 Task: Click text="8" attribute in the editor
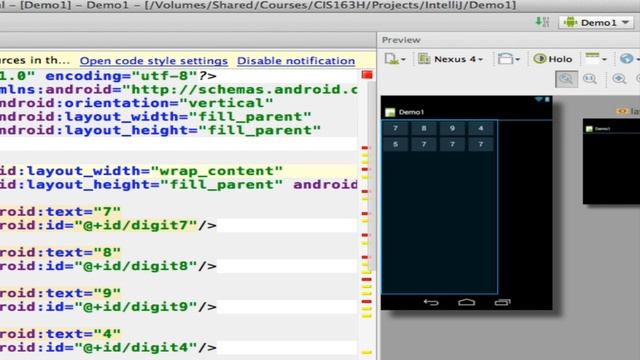pyautogui.click(x=83, y=252)
